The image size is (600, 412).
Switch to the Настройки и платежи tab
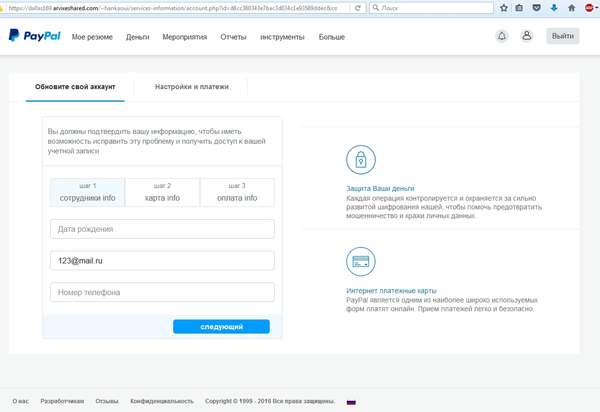[191, 87]
